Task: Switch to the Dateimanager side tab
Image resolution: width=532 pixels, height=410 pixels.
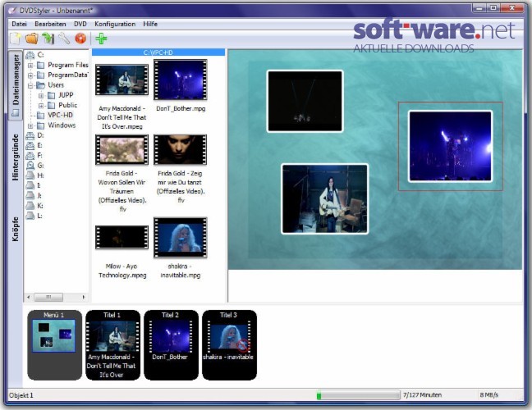Action: click(x=16, y=84)
